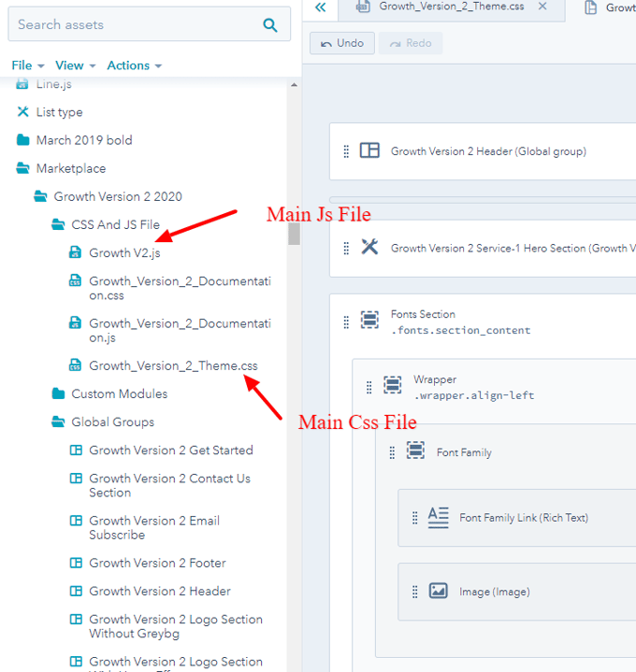Click the Service-1 Hero Section tools icon
The height and width of the screenshot is (672, 636).
(369, 248)
